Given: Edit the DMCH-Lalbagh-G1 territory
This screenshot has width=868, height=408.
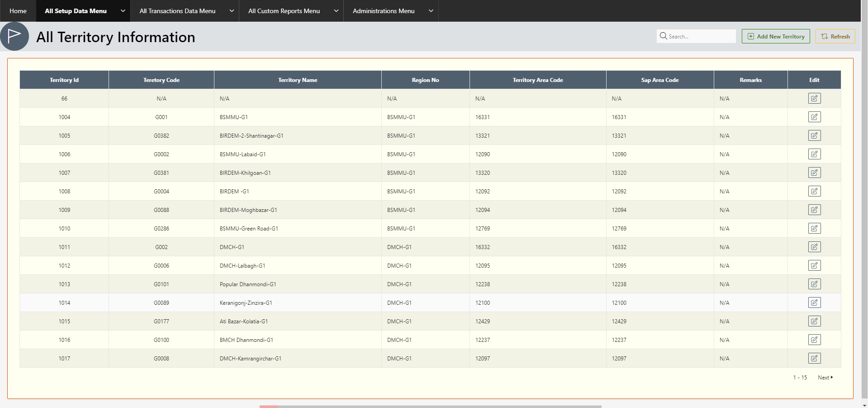Looking at the screenshot, I should (814, 265).
